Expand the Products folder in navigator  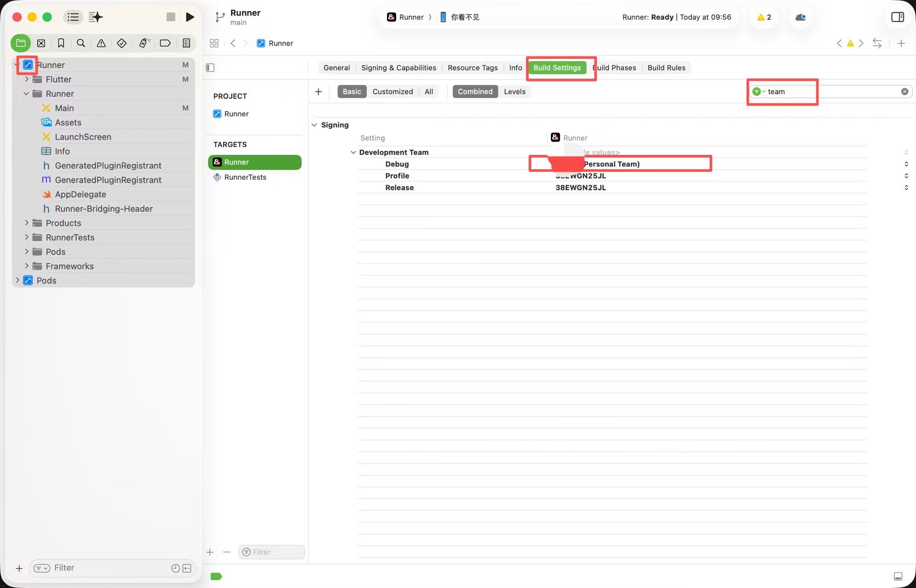coord(26,223)
